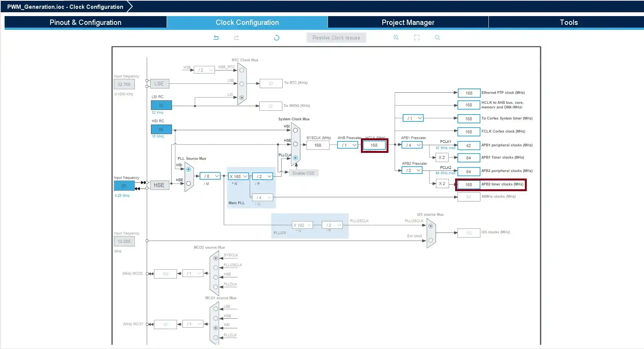The image size is (644, 349).
Task: Click the APB1 Timer clocks value 84
Action: coord(469,158)
